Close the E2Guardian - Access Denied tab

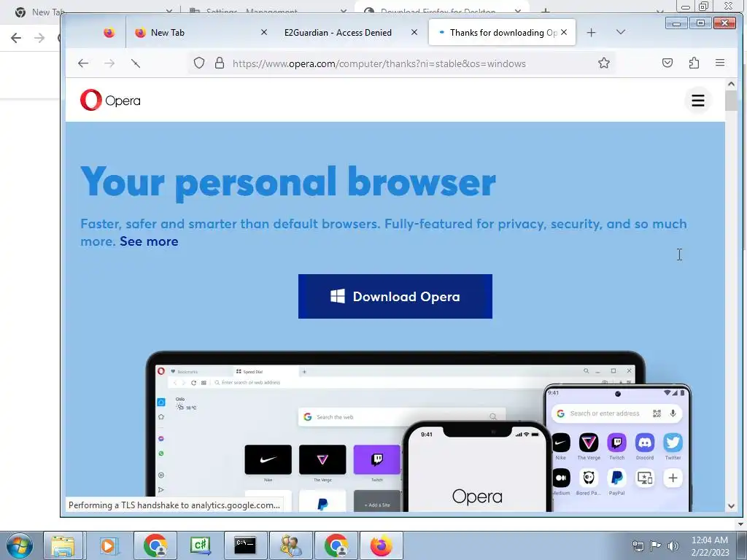tap(414, 32)
